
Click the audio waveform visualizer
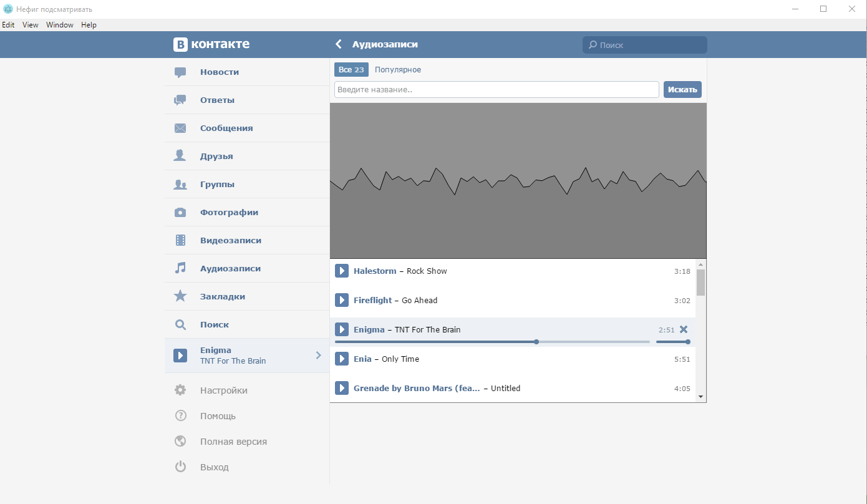tap(518, 181)
